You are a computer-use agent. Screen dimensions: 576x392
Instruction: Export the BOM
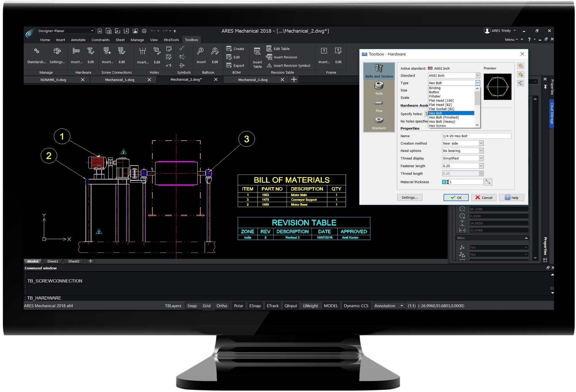[x=235, y=65]
